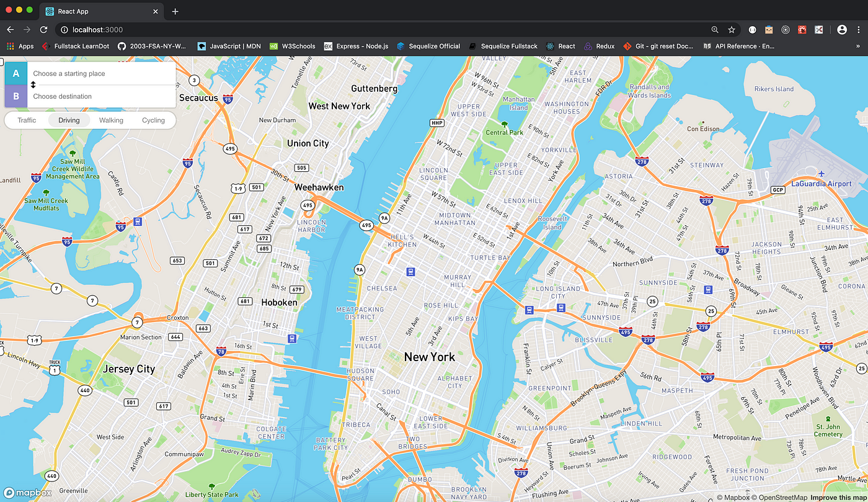Click the Jersey City label
Viewport: 868px width, 502px height.
tap(129, 369)
